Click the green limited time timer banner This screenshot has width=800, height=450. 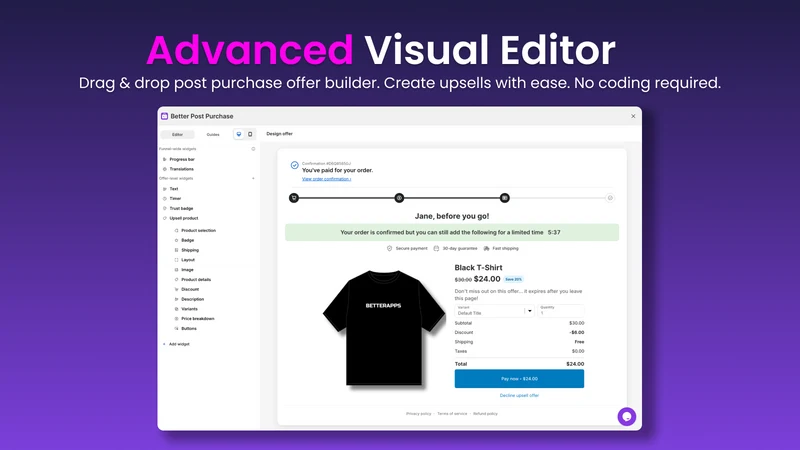coord(452,232)
